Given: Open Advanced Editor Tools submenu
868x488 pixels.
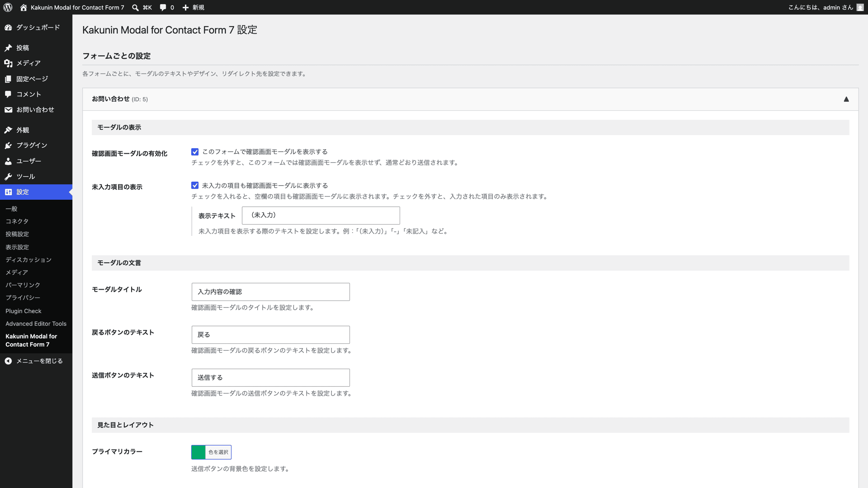Looking at the screenshot, I should click(x=36, y=324).
